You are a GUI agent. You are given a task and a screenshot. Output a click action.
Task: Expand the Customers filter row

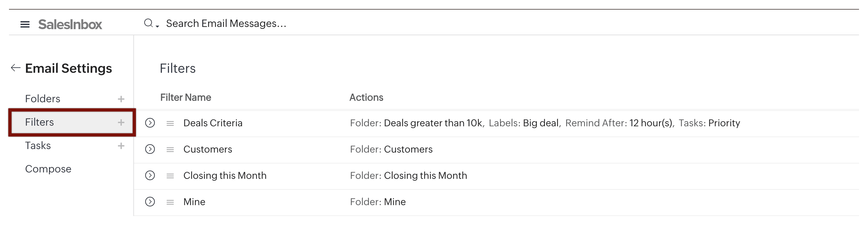[150, 149]
